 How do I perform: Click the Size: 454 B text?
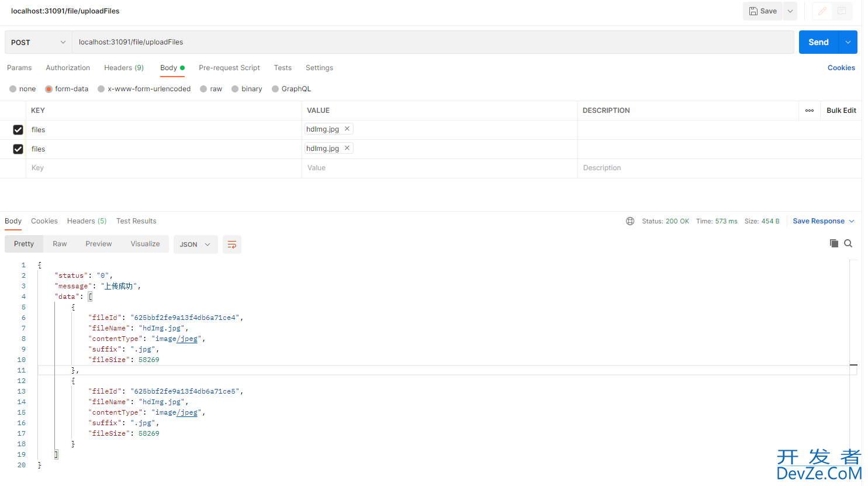pos(762,221)
